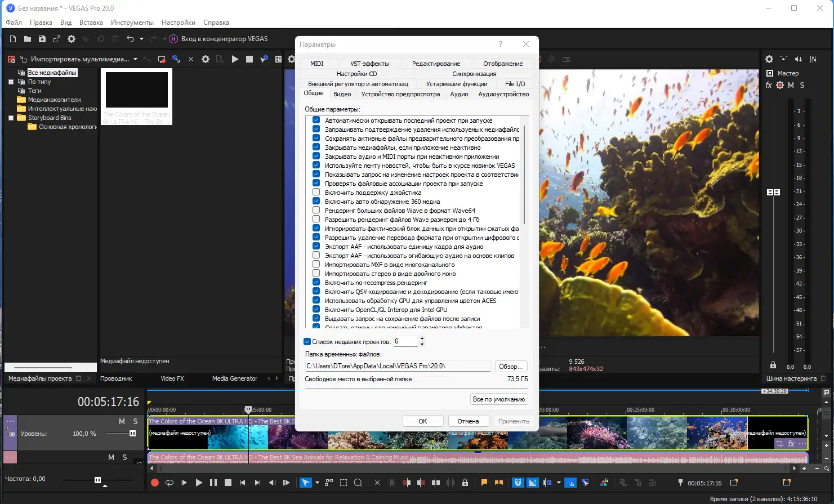Go to the start of the project
Screen dimensions: 834x504
[243, 483]
